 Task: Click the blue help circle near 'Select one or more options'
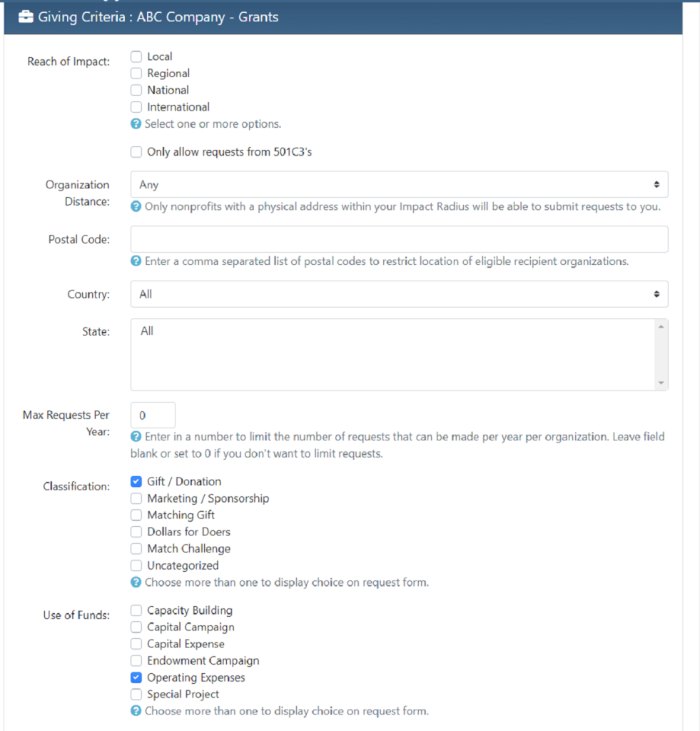136,123
